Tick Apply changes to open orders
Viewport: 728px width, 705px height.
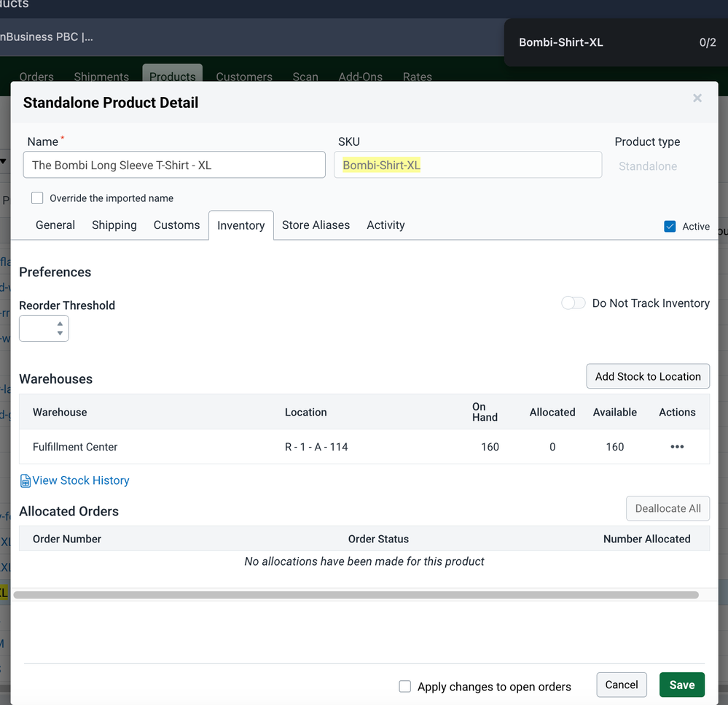pos(405,686)
